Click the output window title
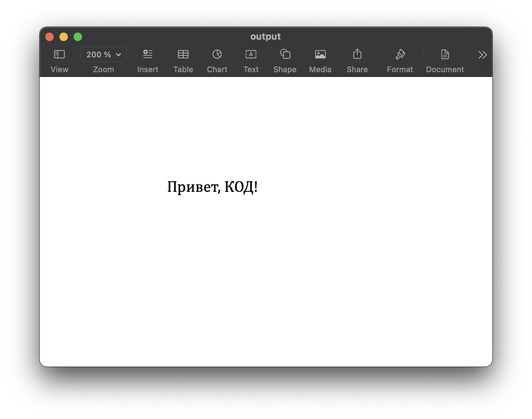Image resolution: width=532 pixels, height=419 pixels. pos(266,36)
